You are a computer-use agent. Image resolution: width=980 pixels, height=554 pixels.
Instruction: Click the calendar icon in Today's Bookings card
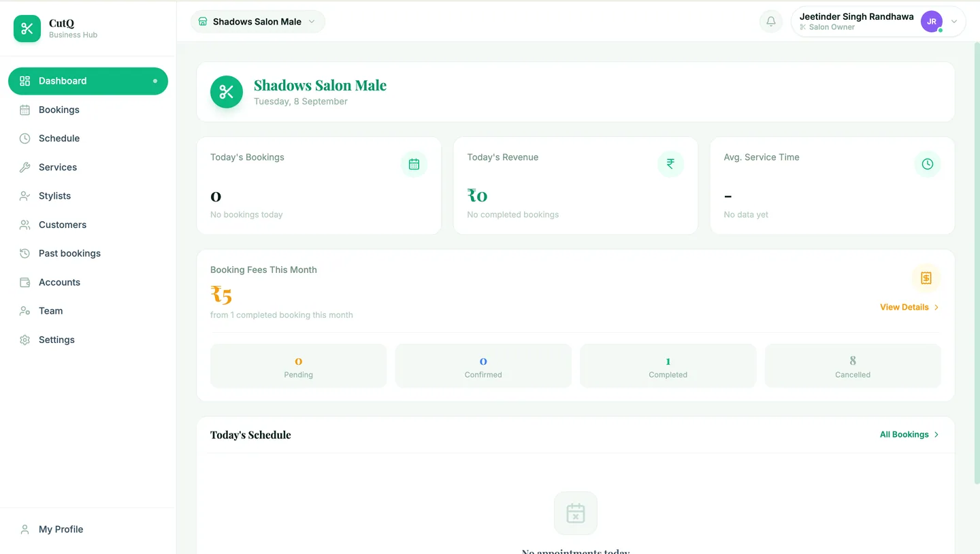414,164
